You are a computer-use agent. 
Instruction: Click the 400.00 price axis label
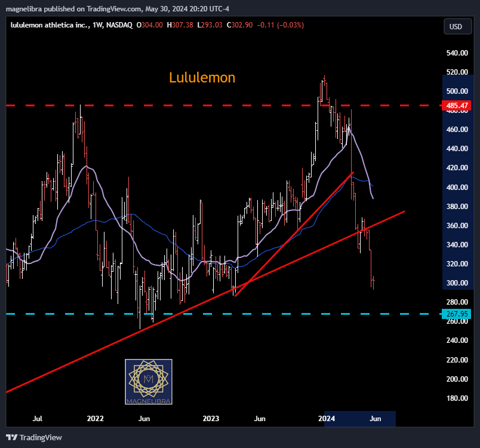(x=457, y=188)
